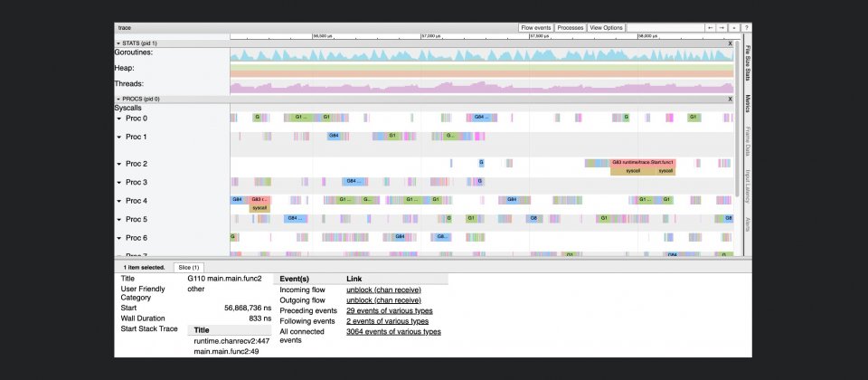Click the Heap counter track
Image resolution: width=868 pixels, height=380 pixels.
482,71
